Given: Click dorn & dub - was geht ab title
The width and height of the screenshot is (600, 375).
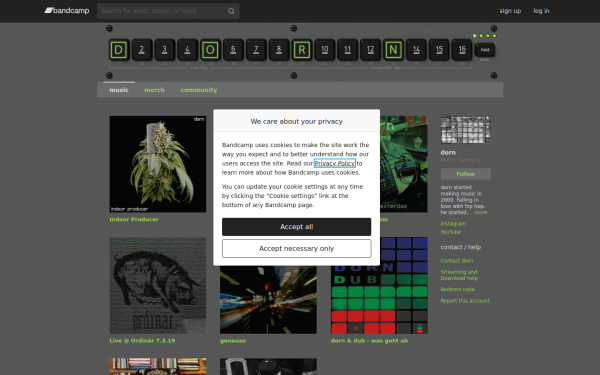Looking at the screenshot, I should point(369,341).
